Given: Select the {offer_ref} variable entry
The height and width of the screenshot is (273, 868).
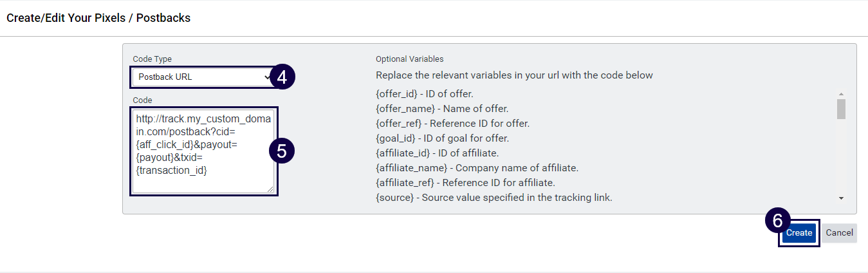Looking at the screenshot, I should (x=452, y=124).
